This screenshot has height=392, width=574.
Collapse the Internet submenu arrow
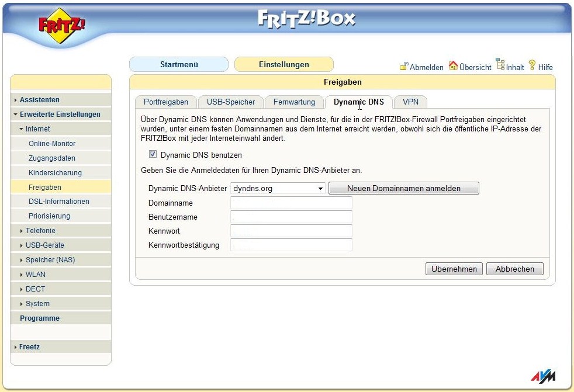coord(21,129)
